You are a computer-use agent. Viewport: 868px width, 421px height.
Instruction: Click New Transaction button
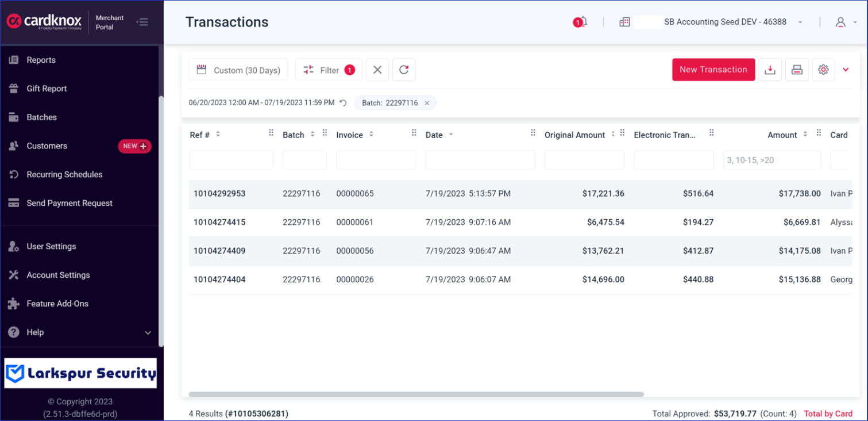click(x=713, y=70)
